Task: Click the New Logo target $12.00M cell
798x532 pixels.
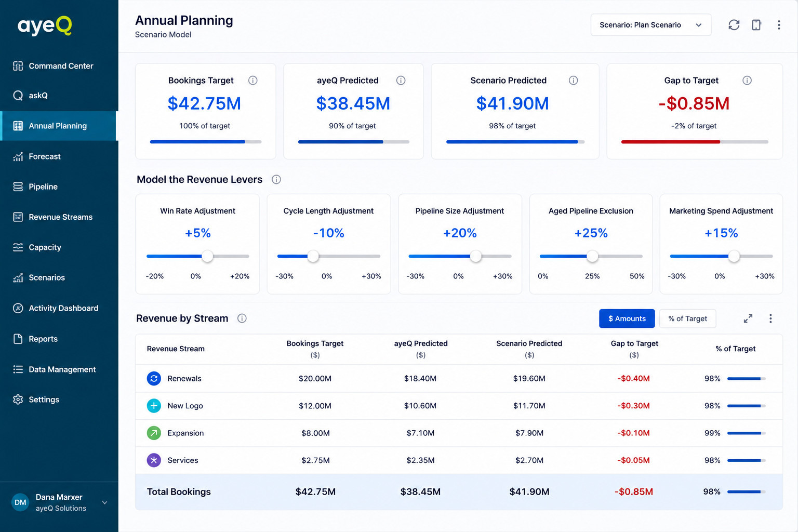Action: (315, 406)
